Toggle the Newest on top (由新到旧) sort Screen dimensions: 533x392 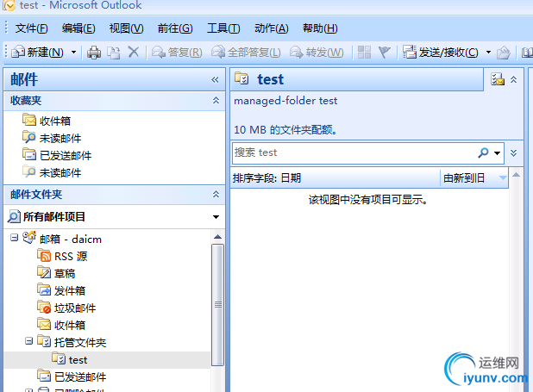[473, 177]
